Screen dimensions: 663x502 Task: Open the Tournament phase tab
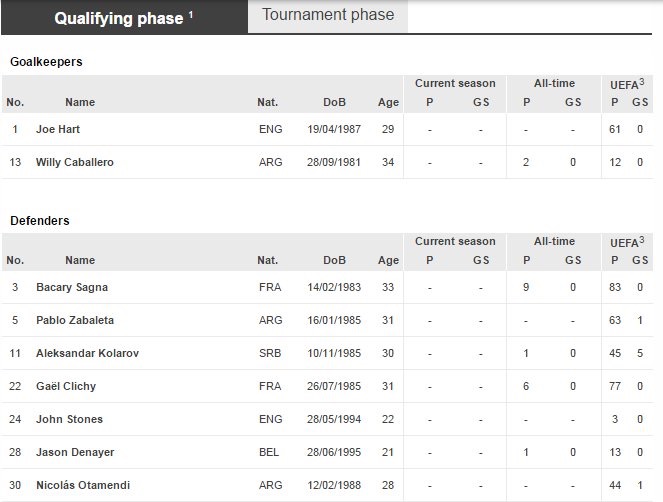pyautogui.click(x=328, y=15)
